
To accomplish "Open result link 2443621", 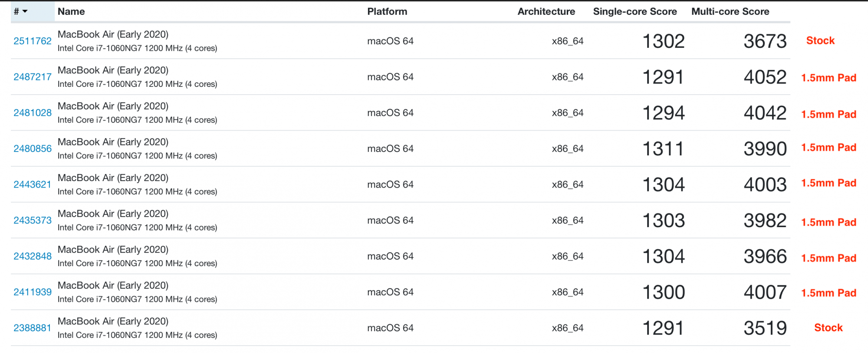I will pyautogui.click(x=33, y=185).
